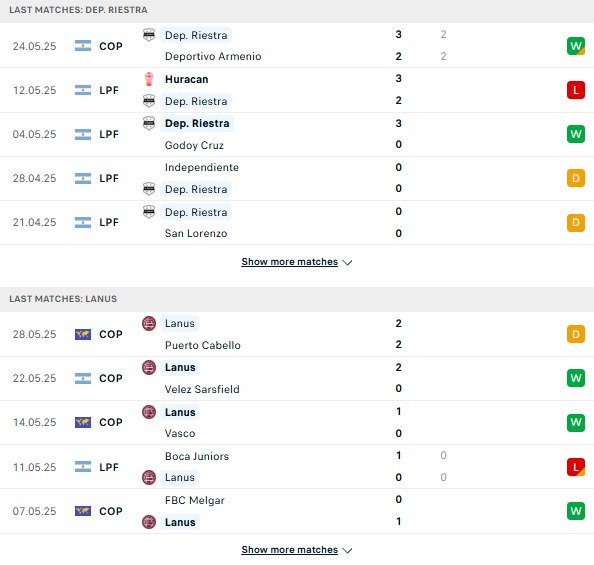Viewport: 594px width, 565px height.
Task: Open Godoy Cruz team link
Action: click(194, 145)
